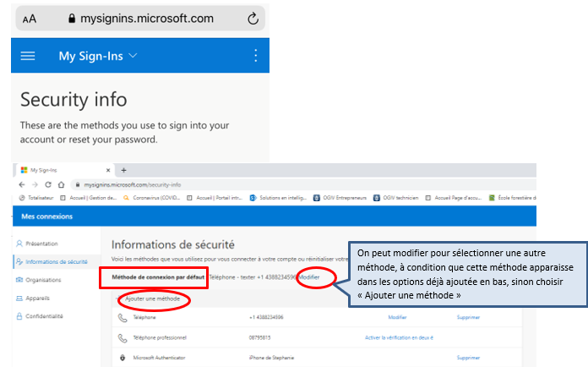Click the Téléphone professionnel phone icon
The height and width of the screenshot is (367, 588).
tap(122, 338)
